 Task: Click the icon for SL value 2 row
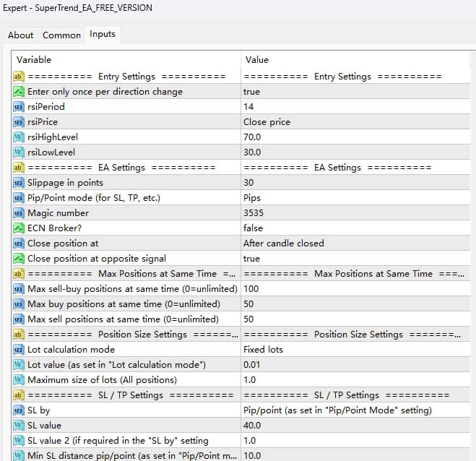coord(19,441)
